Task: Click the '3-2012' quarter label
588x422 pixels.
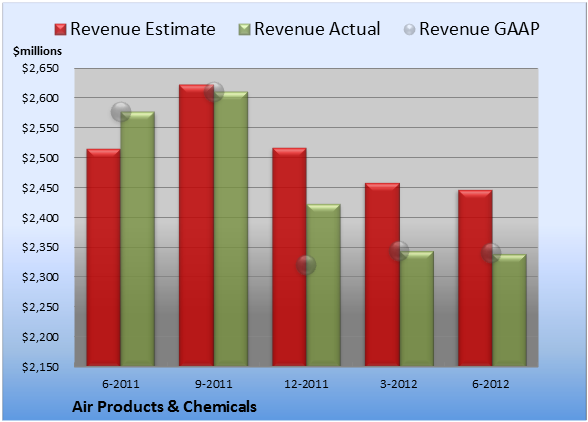Action: coord(399,384)
